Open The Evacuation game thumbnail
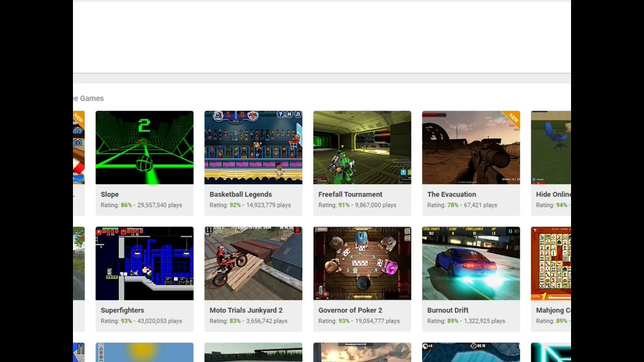 471,147
